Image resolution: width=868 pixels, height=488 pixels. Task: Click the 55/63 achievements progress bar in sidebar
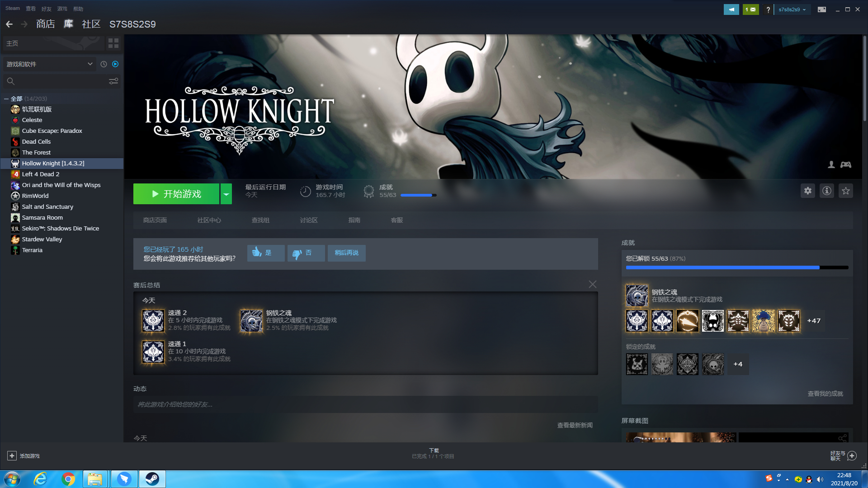coord(737,267)
